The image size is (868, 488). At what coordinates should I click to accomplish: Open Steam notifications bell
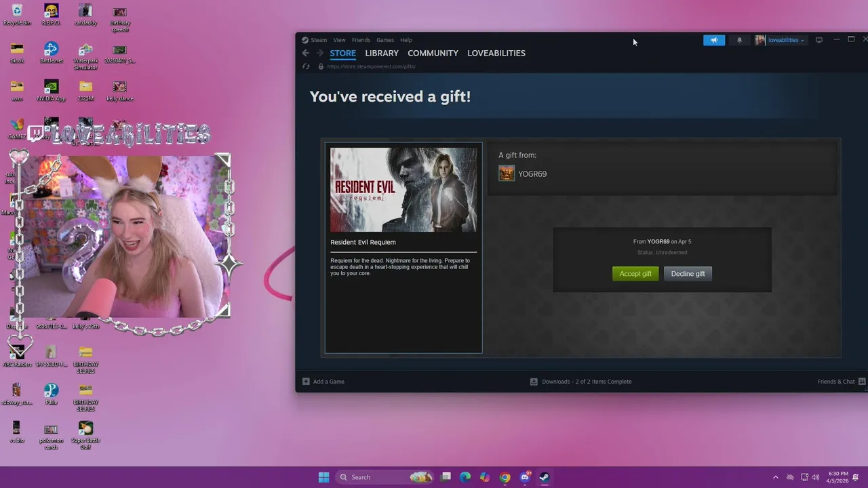[x=739, y=40]
